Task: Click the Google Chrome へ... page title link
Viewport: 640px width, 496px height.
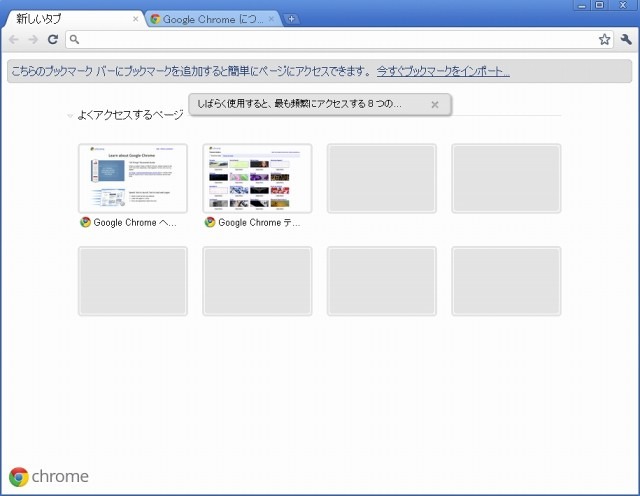Action: coord(135,222)
